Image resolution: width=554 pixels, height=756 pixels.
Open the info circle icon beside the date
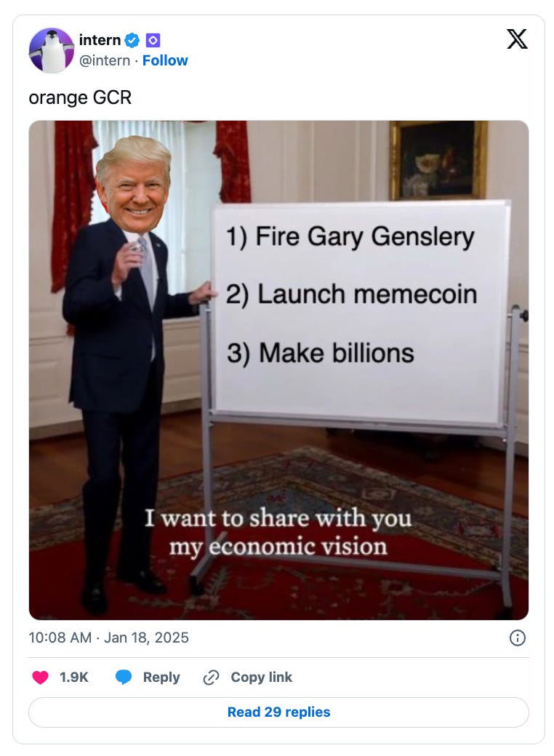click(518, 638)
